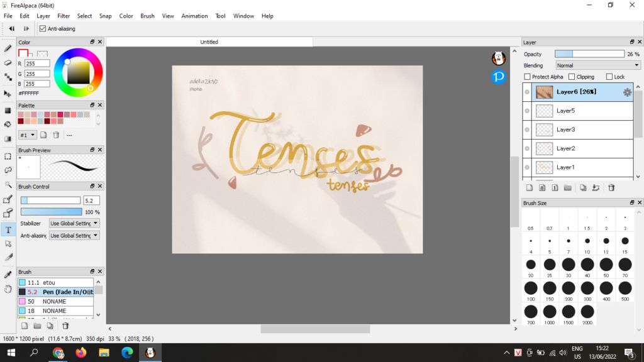This screenshot has width=644, height=362.
Task: Select the rectangular Select tool
Action: pos(8,156)
